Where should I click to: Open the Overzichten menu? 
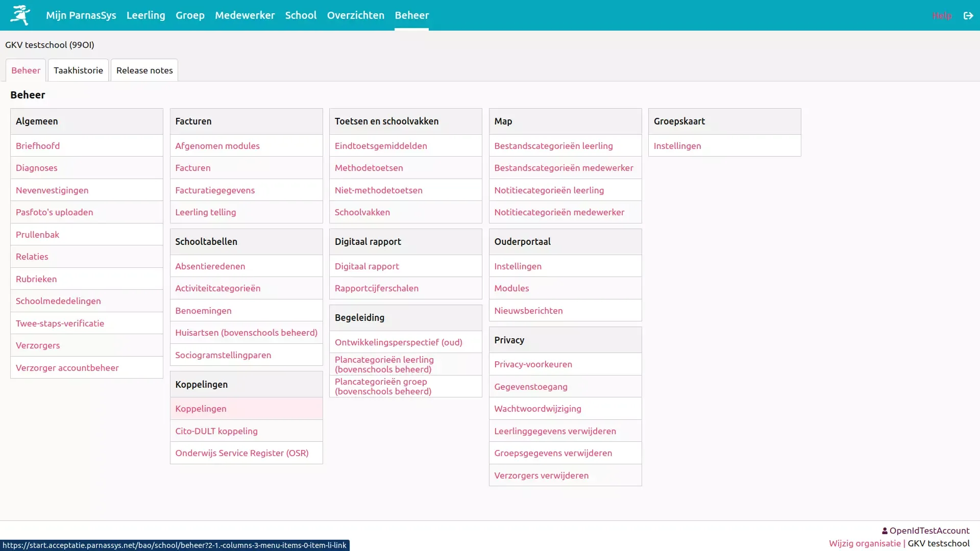click(355, 15)
